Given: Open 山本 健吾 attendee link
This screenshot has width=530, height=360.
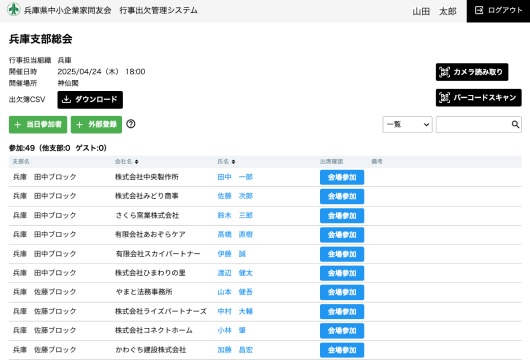Looking at the screenshot, I should click(235, 292).
